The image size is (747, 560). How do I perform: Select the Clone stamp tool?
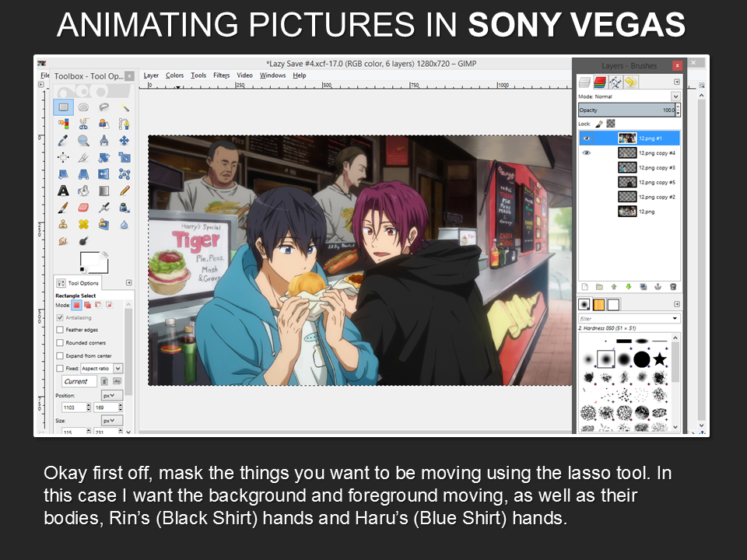[x=63, y=224]
